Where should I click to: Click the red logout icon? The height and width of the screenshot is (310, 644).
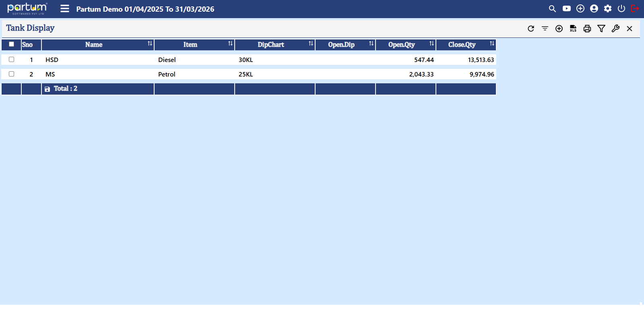(635, 8)
